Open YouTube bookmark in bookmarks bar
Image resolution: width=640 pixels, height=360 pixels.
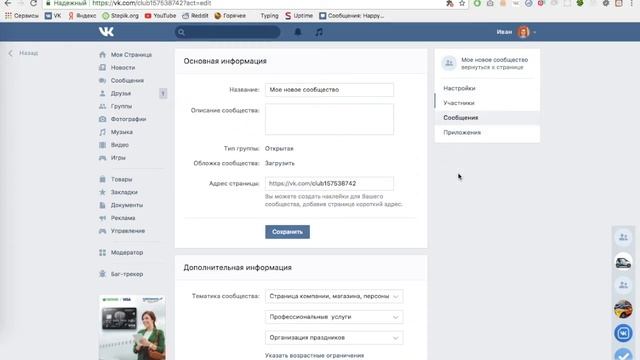tap(160, 16)
